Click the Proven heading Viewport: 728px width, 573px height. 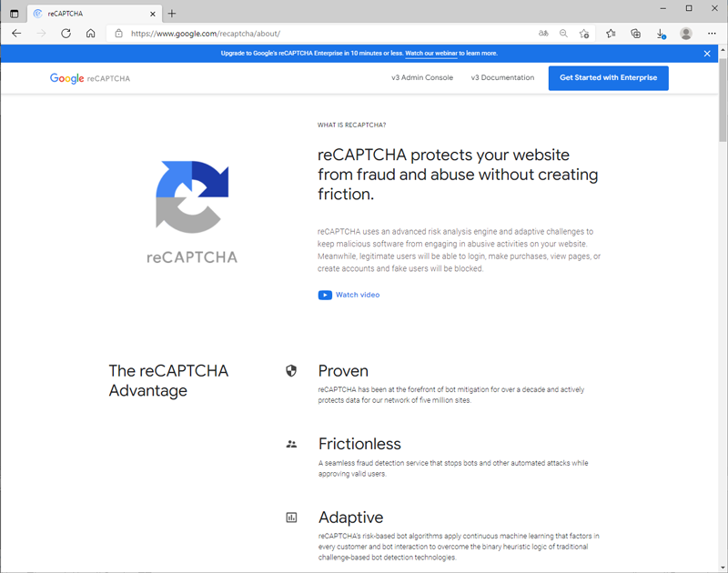(343, 371)
